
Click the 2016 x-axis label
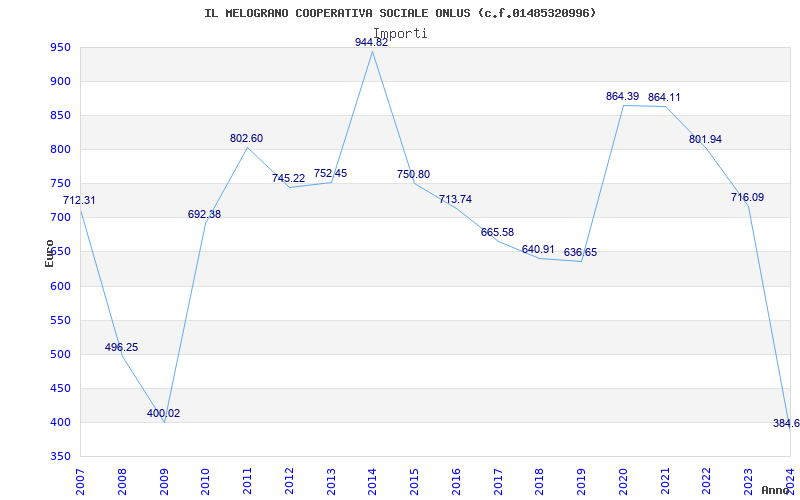pyautogui.click(x=456, y=482)
